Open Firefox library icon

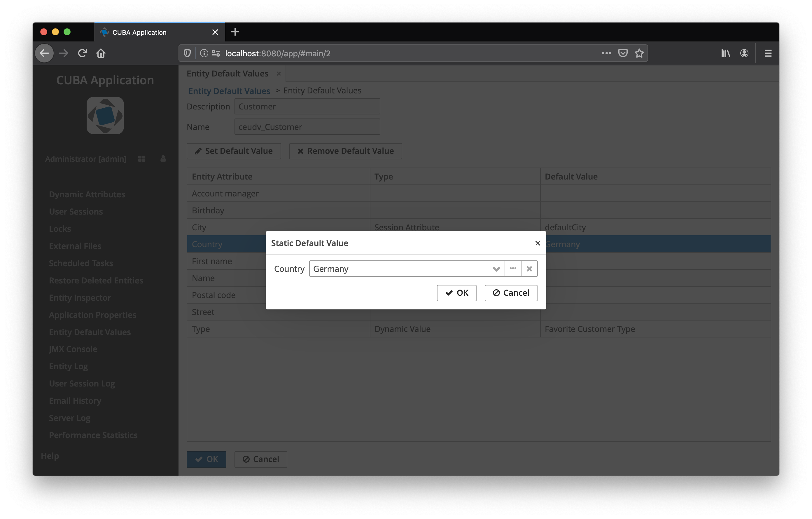point(726,53)
